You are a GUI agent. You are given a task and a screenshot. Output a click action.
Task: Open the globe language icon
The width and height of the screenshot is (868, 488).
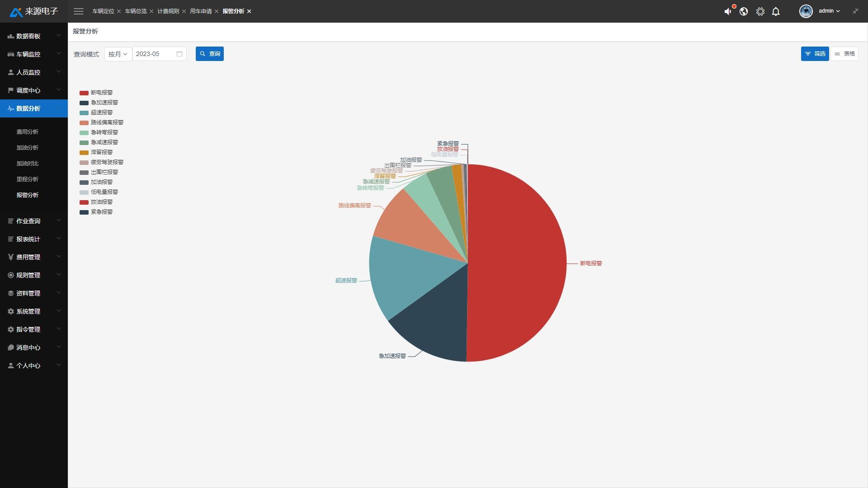coord(744,12)
